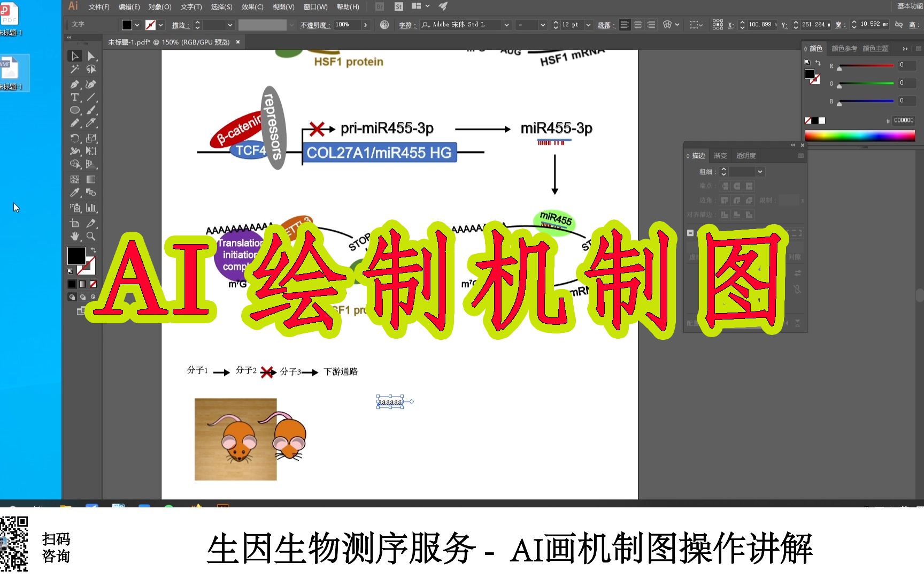The height and width of the screenshot is (578, 924).
Task: Open the fill color dropdown in control bar
Action: [x=137, y=25]
